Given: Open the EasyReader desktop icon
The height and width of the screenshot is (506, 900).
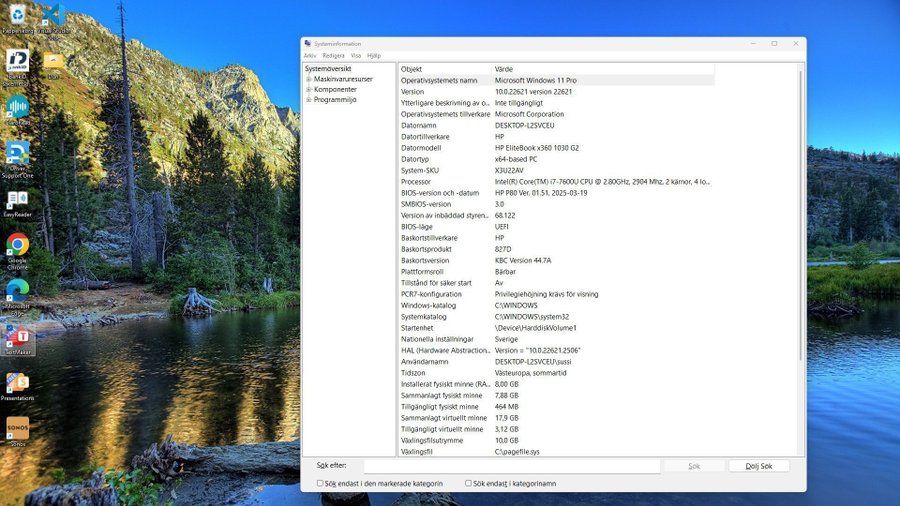Looking at the screenshot, I should pyautogui.click(x=17, y=204).
